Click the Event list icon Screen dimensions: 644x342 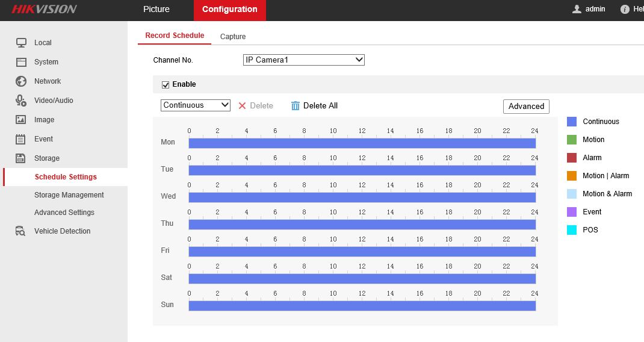coord(21,139)
